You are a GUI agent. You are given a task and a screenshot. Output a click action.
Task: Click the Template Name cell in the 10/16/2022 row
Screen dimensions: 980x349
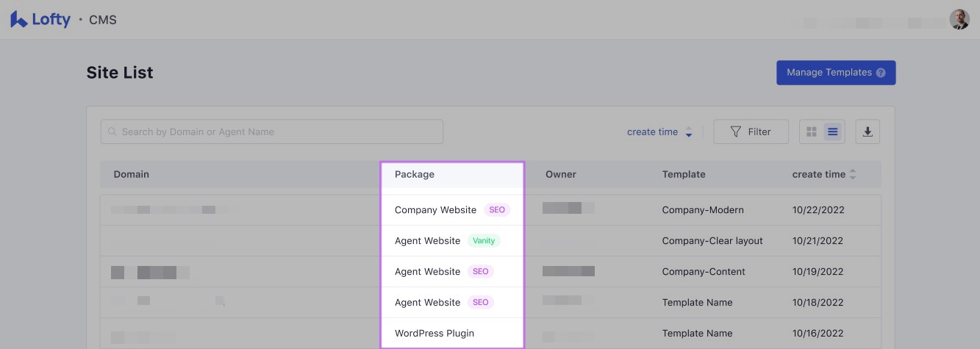[697, 334]
